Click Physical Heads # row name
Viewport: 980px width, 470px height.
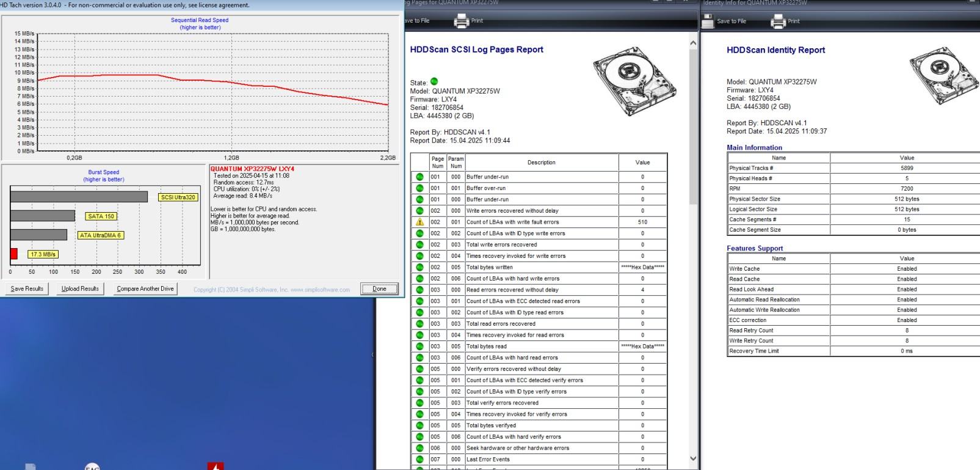point(750,178)
